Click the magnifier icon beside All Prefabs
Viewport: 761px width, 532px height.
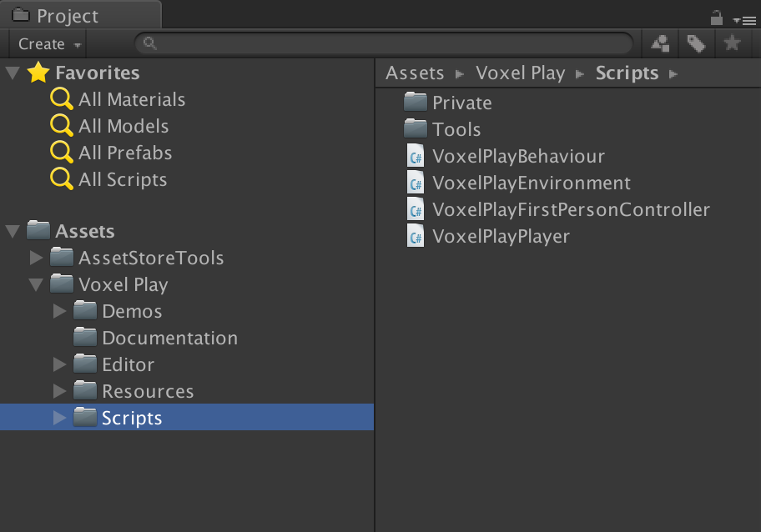point(60,153)
